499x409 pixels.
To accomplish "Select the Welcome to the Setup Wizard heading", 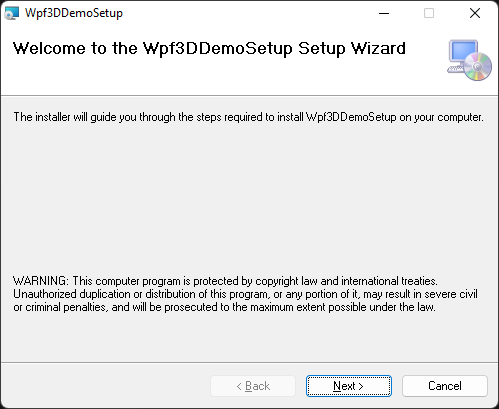I will coord(209,49).
